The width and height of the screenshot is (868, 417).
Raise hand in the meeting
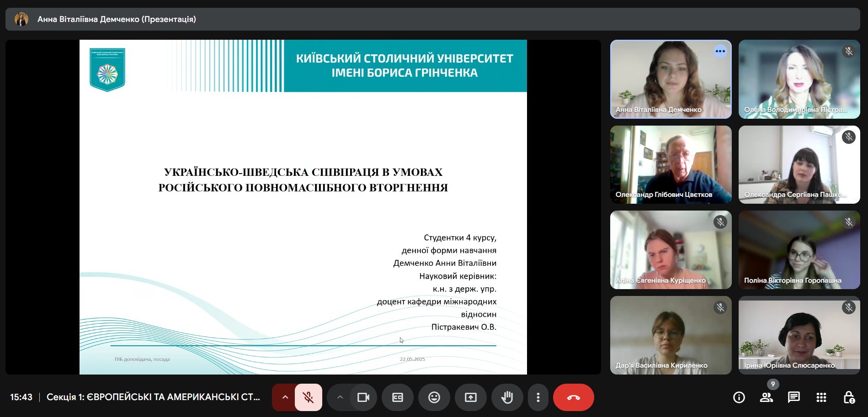point(507,397)
